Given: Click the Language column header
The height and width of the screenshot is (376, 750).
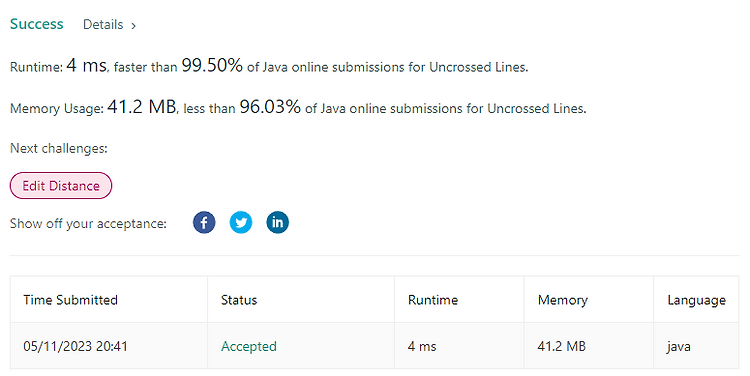Looking at the screenshot, I should click(x=696, y=300).
